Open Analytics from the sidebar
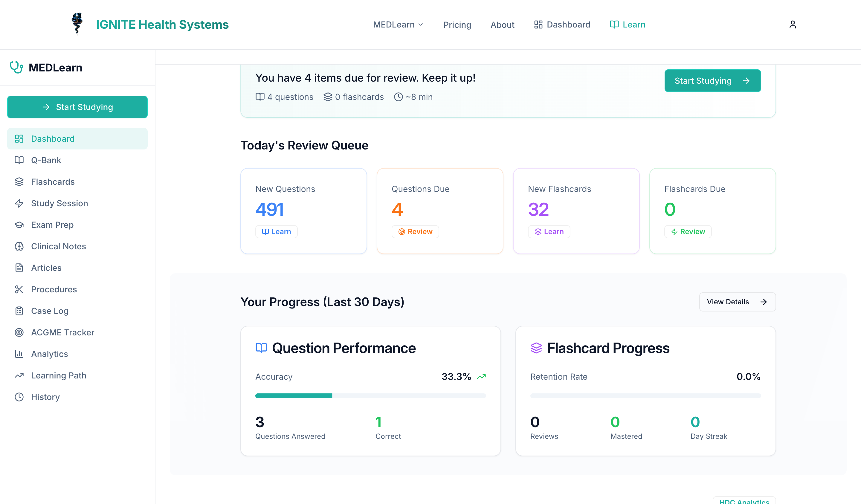The width and height of the screenshot is (861, 504). tap(77, 354)
